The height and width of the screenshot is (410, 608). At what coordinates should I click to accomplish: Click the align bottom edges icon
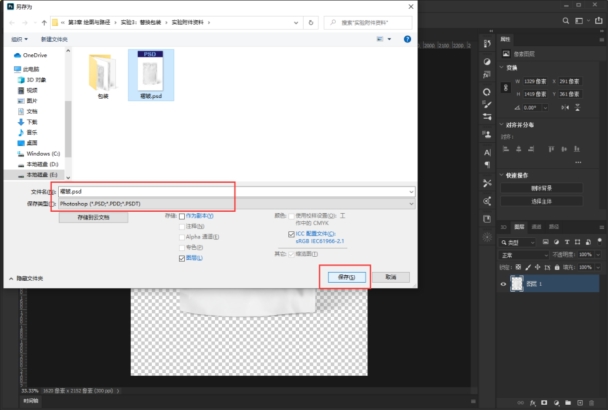577,149
